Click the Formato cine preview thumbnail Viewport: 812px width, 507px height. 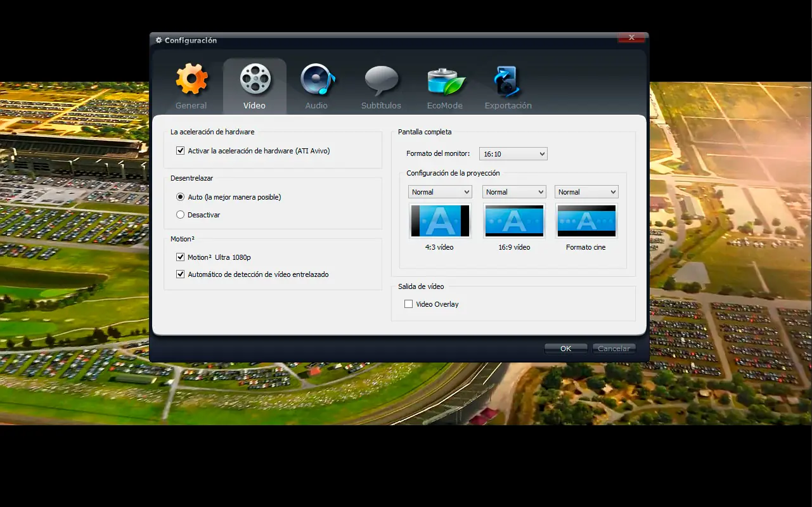586,221
